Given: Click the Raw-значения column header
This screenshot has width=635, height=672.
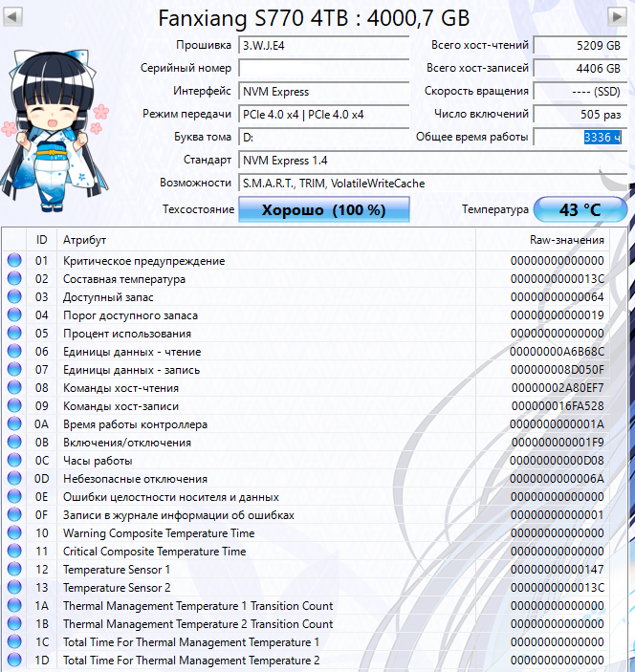Looking at the screenshot, I should (542, 240).
